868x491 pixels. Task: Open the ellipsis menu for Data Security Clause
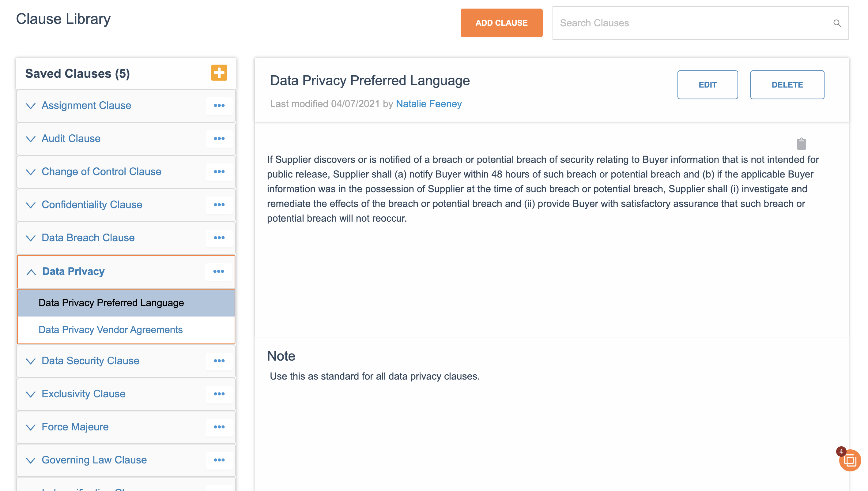click(219, 361)
